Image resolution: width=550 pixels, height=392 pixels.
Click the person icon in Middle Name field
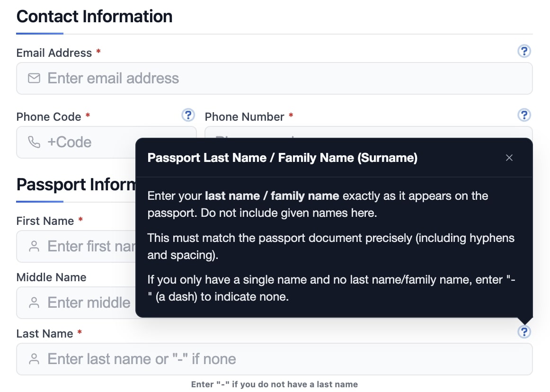34,303
